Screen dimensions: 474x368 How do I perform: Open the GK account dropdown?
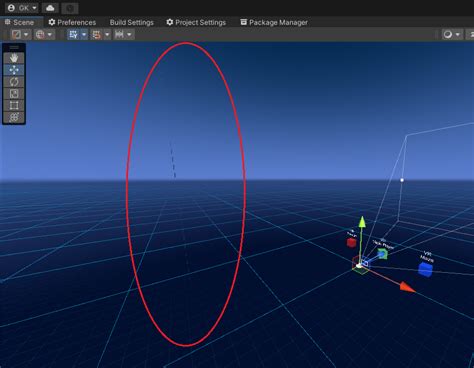click(x=22, y=8)
